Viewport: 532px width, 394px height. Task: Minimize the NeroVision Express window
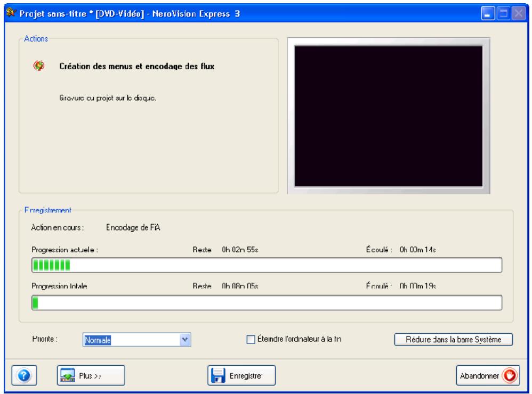[x=488, y=13]
